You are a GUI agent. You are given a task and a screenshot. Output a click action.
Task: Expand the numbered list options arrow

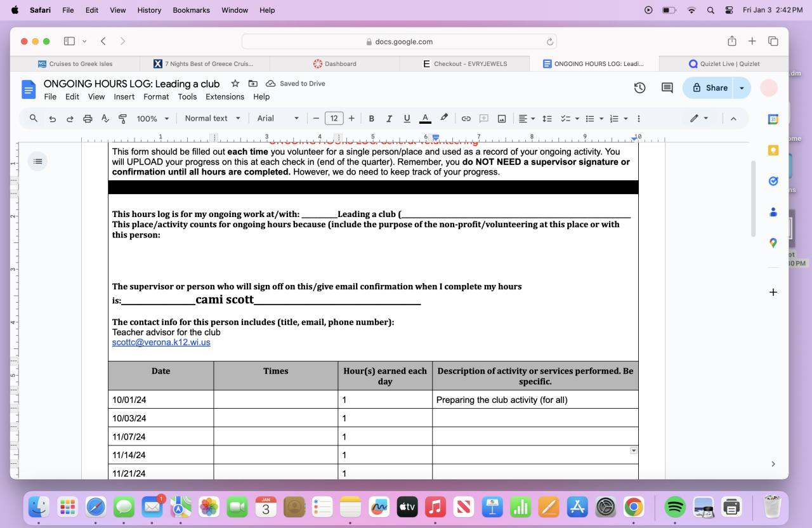(x=625, y=119)
